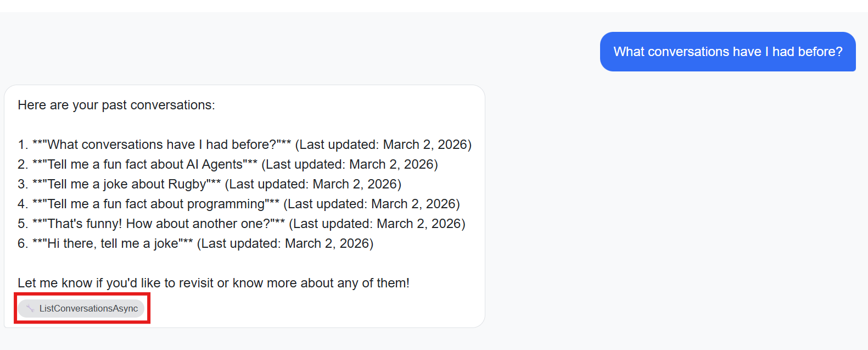868x350 pixels.
Task: Click the date on the Rugby joke conversation
Action: (354, 184)
